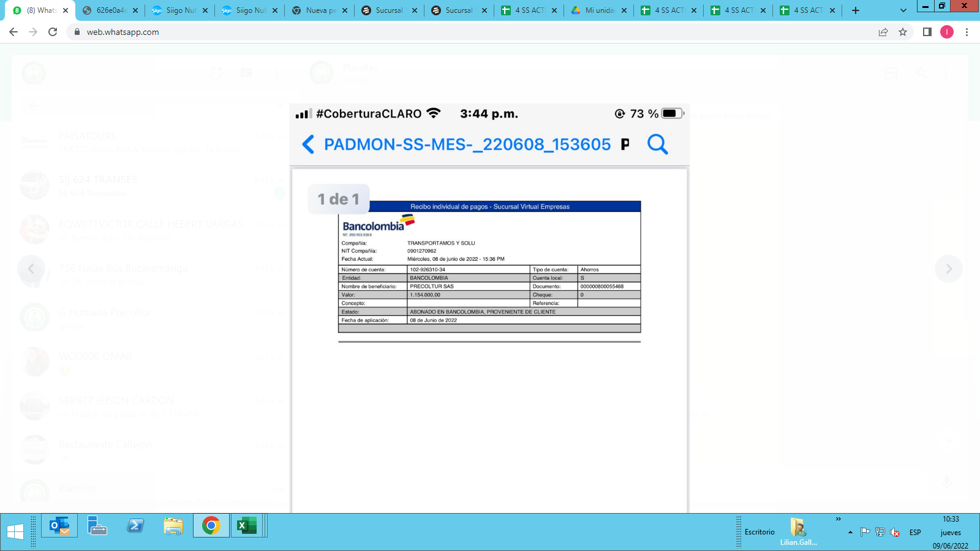This screenshot has height=551, width=980.
Task: Click the Windows Start button
Action: pyautogui.click(x=15, y=531)
